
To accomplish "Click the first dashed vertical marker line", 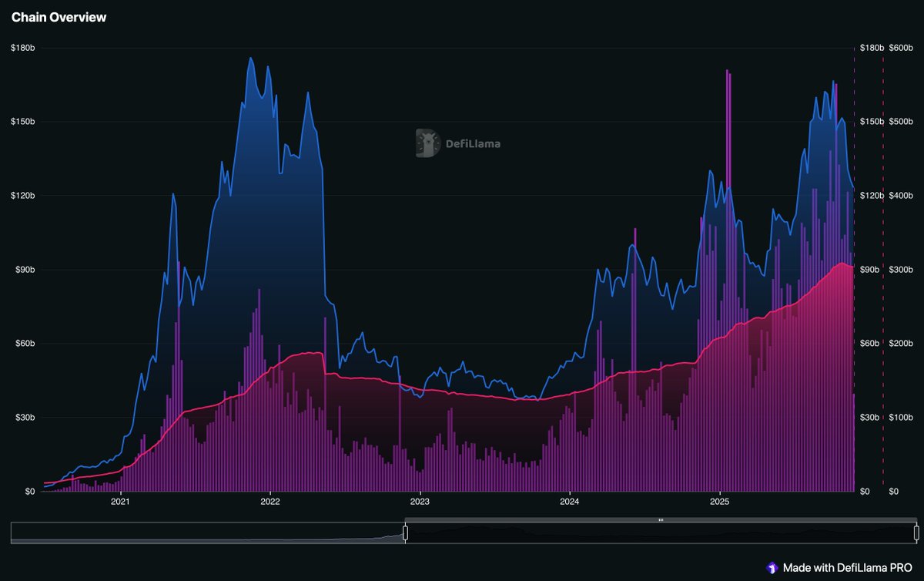I will tap(855, 270).
